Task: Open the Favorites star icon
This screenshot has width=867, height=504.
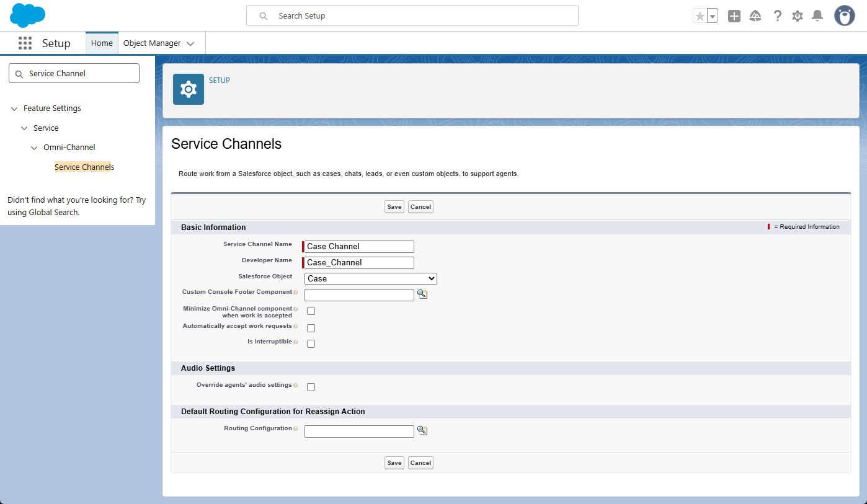Action: [700, 16]
